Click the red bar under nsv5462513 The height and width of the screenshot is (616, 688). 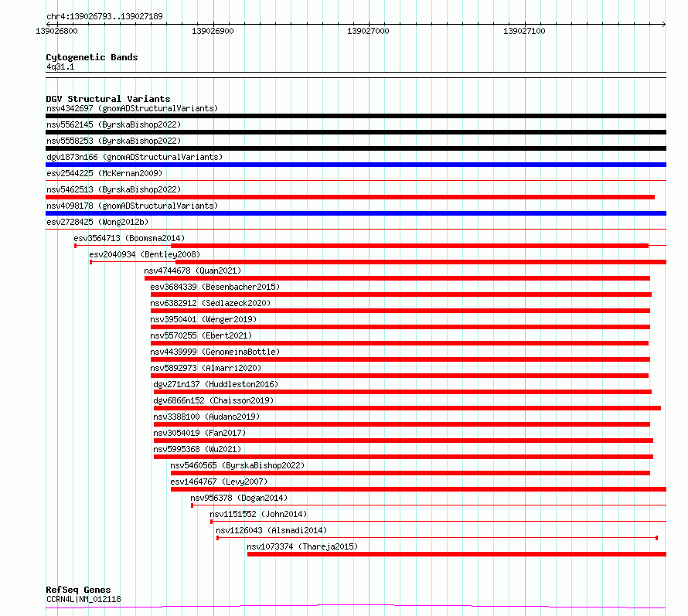click(x=350, y=197)
